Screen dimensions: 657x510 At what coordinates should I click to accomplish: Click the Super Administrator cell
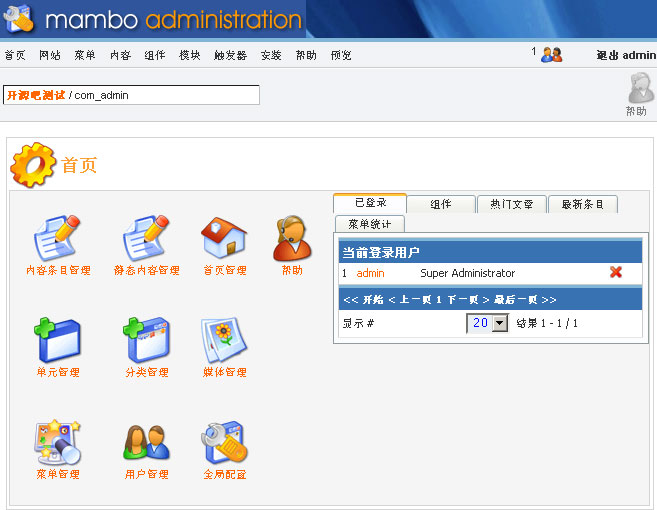[468, 273]
